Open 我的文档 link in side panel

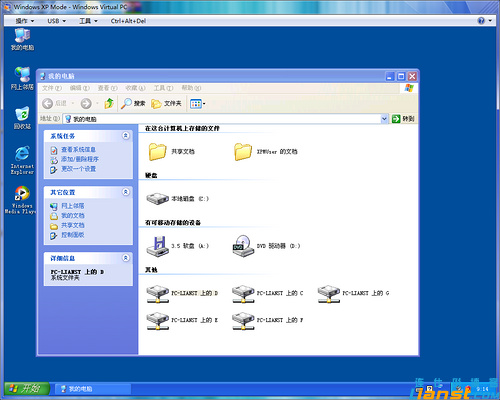73,216
